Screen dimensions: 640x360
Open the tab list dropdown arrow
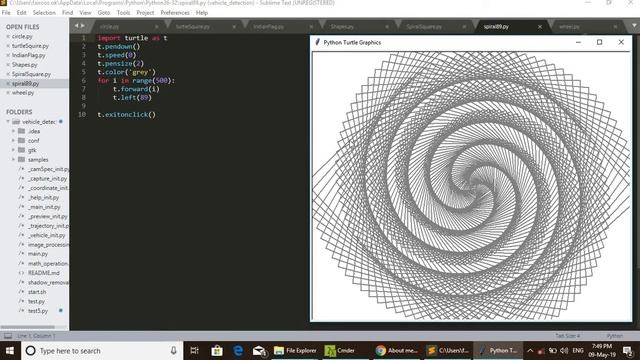(x=634, y=26)
